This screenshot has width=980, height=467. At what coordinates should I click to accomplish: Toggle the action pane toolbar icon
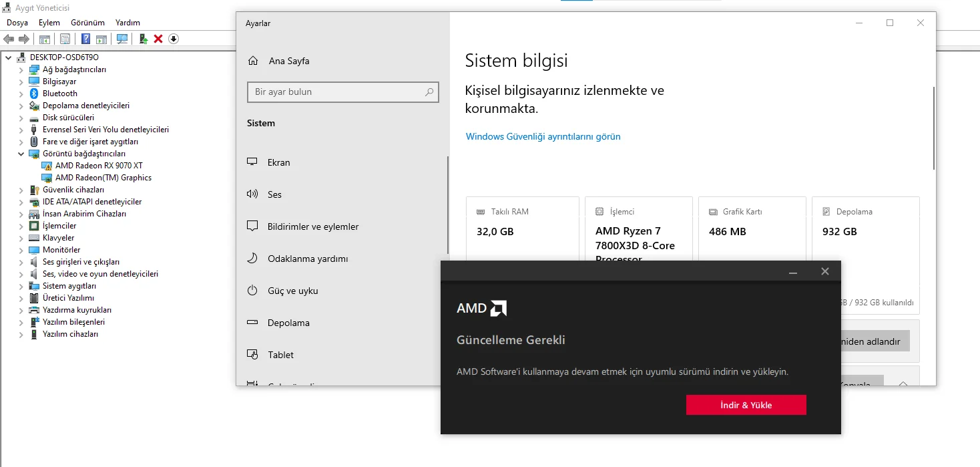(x=101, y=39)
